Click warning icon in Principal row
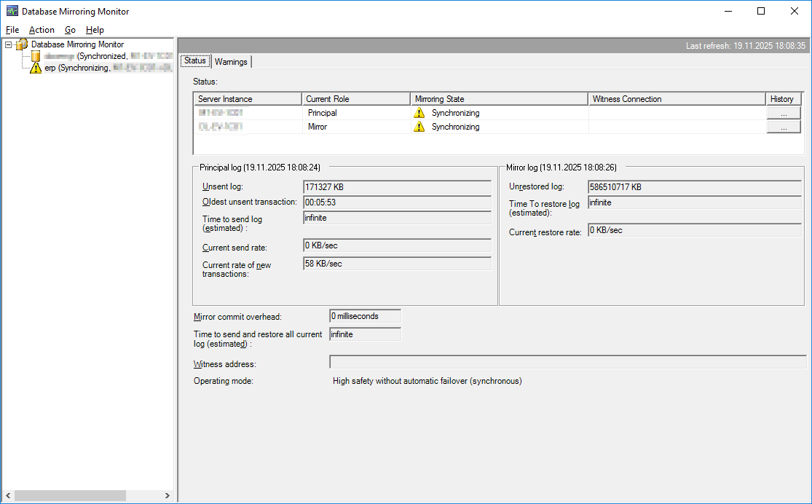 (x=419, y=113)
